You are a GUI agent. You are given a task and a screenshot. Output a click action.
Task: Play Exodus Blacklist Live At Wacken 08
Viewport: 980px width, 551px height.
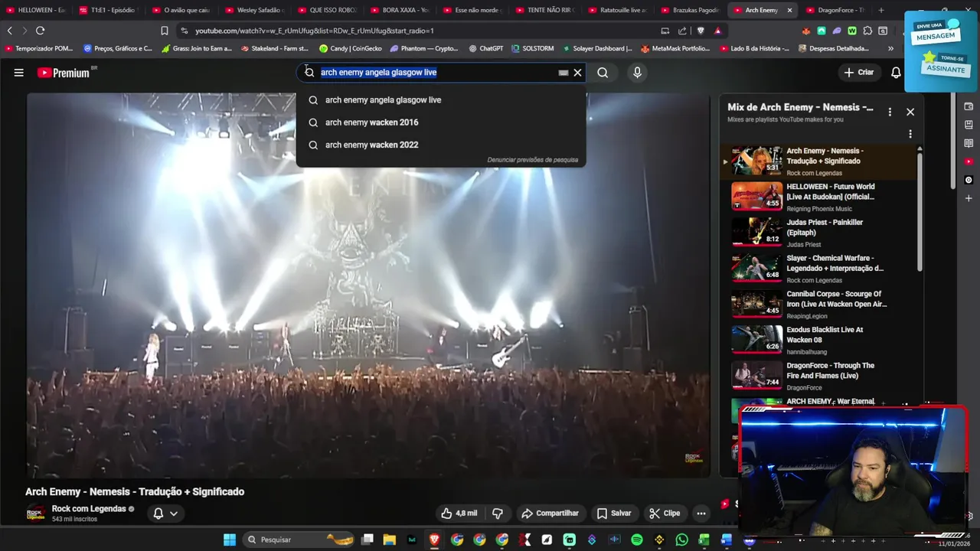click(x=819, y=340)
